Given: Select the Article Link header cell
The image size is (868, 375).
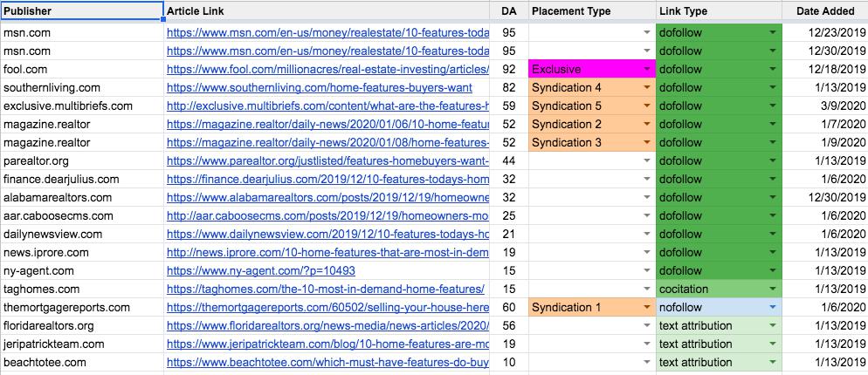Looking at the screenshot, I should click(x=327, y=11).
